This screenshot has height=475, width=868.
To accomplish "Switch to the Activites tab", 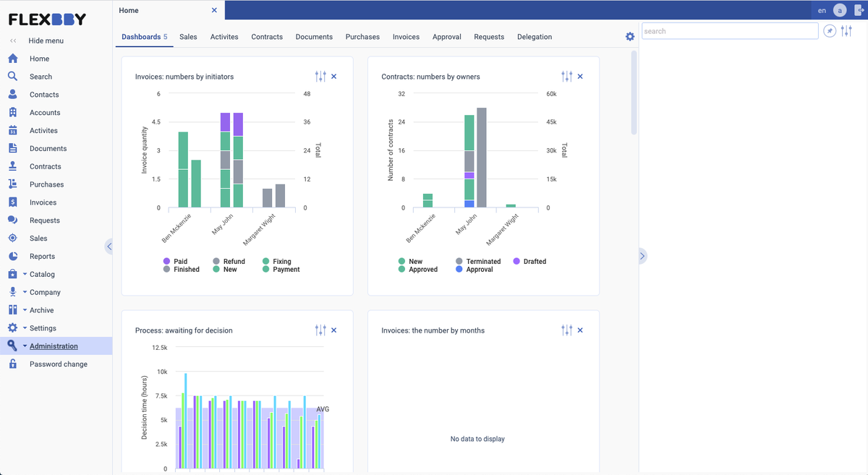I will pyautogui.click(x=224, y=37).
